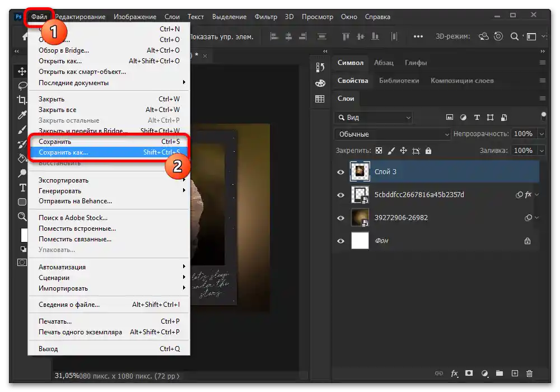Filter layers by text type
Screen dimensions: 560x392
[477, 118]
